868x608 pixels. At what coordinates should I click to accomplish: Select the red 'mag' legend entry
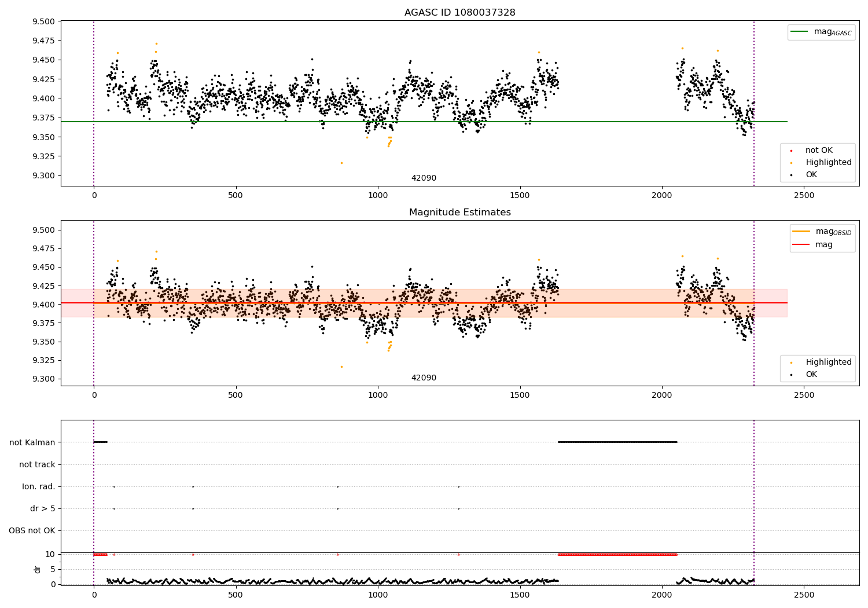point(823,245)
